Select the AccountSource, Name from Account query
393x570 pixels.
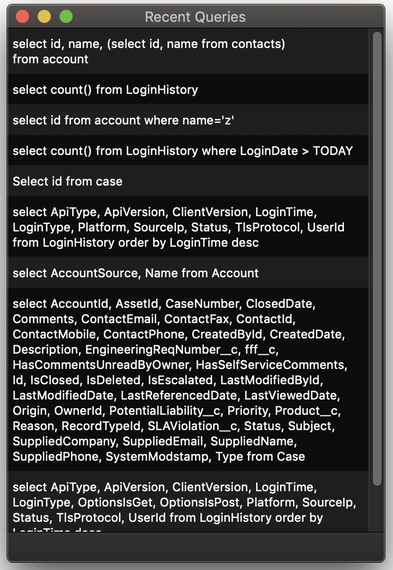point(188,273)
